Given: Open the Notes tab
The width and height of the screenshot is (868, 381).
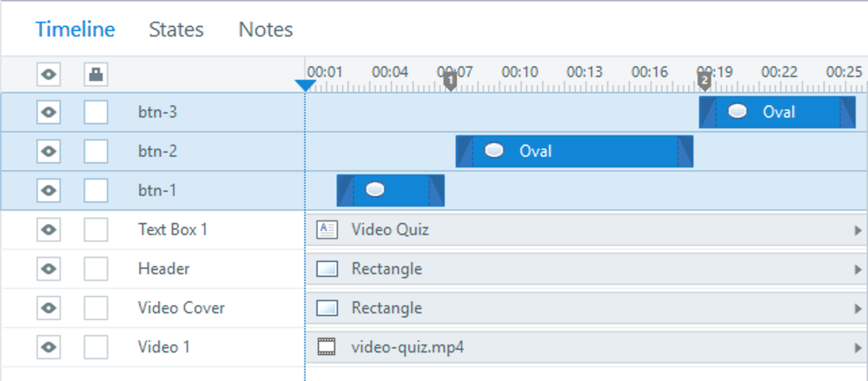Looking at the screenshot, I should click(266, 30).
